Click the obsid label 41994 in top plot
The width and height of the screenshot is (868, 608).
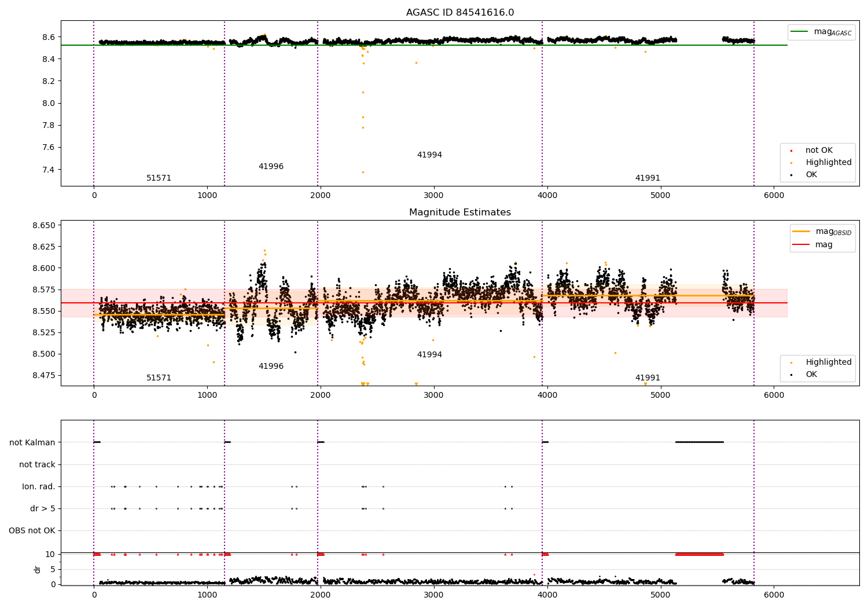[x=429, y=155]
